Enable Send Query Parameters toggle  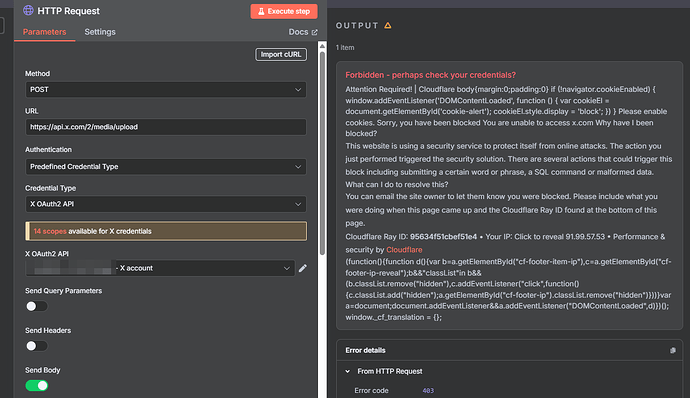pyautogui.click(x=37, y=306)
